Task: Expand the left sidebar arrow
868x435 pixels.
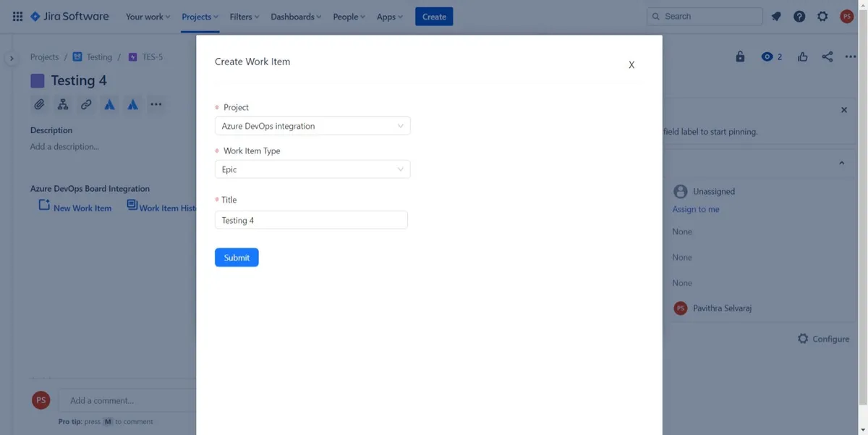Action: [12, 58]
